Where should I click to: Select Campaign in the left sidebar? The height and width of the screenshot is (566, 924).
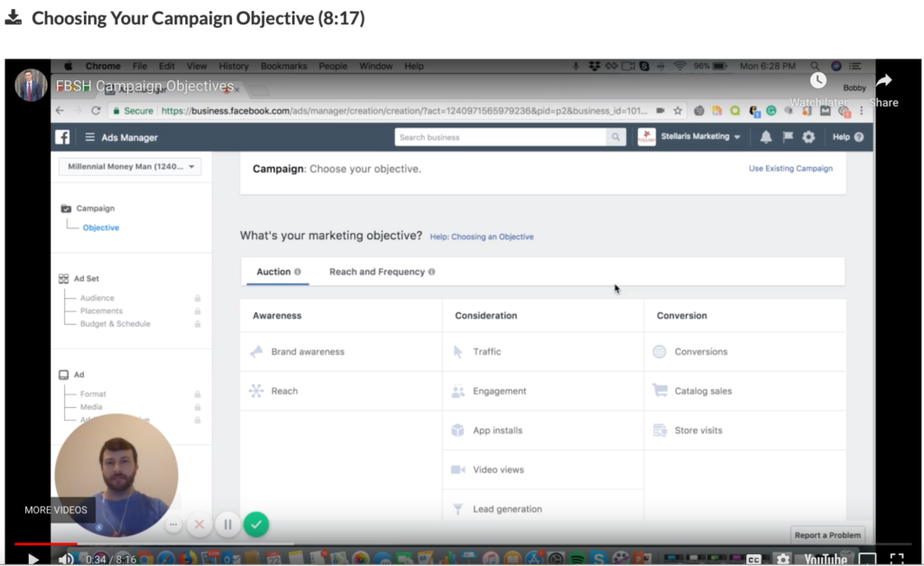point(95,209)
